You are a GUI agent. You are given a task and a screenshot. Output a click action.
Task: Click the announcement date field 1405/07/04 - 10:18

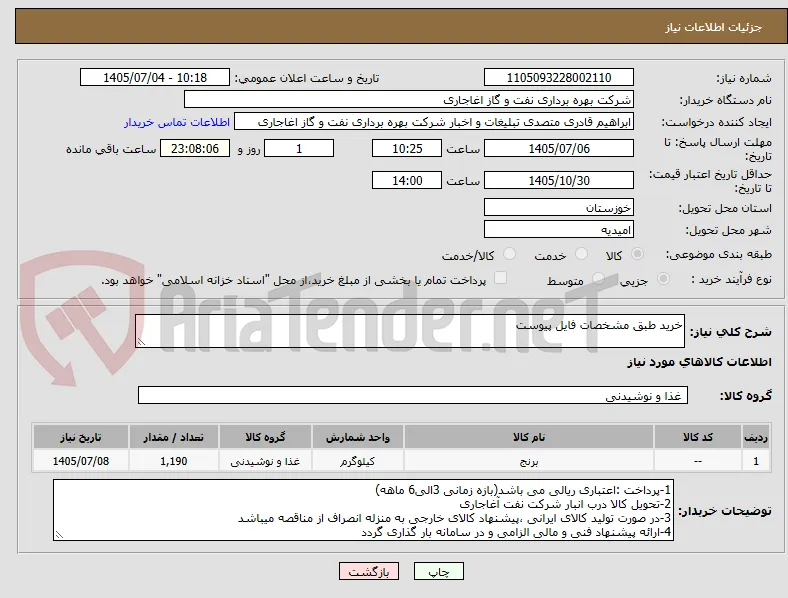click(155, 77)
